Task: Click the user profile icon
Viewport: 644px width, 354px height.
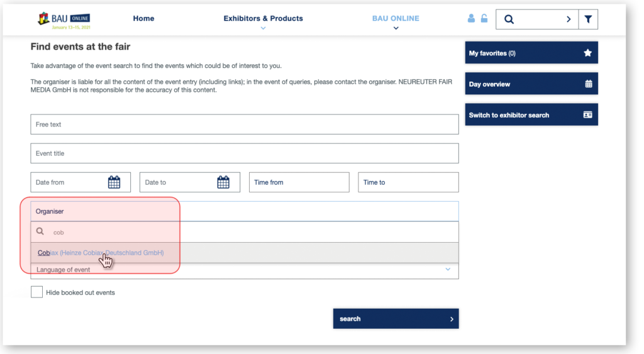Action: (471, 19)
